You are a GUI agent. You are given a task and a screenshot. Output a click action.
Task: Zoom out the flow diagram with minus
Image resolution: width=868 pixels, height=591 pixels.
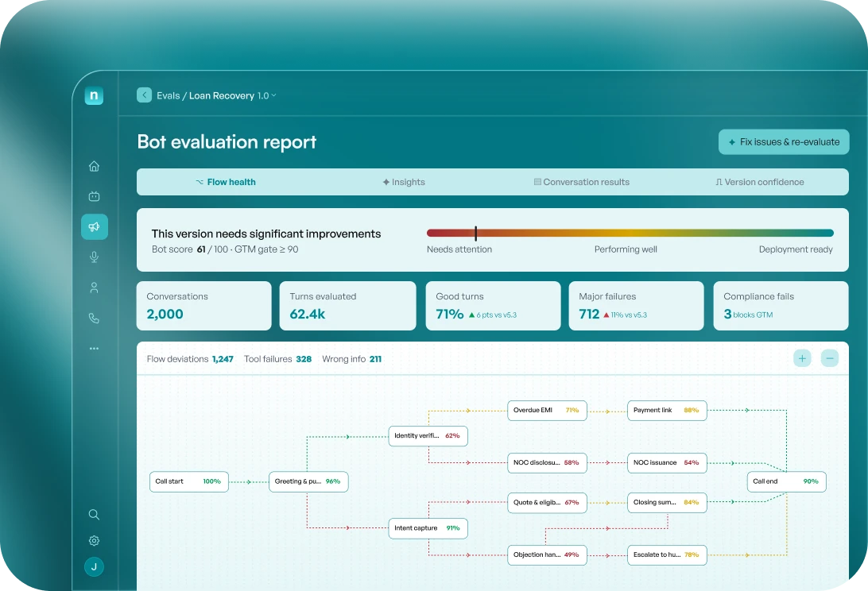point(829,358)
